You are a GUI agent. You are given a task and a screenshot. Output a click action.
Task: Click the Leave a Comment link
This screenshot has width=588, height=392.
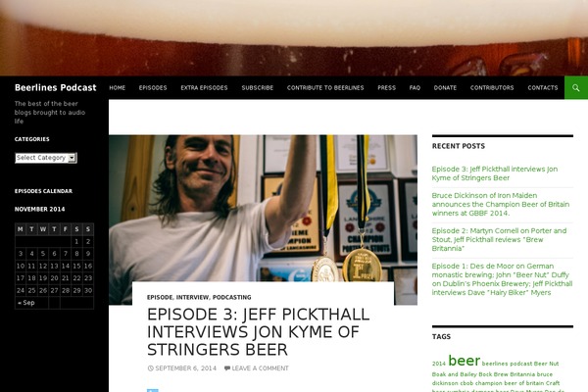[261, 368]
